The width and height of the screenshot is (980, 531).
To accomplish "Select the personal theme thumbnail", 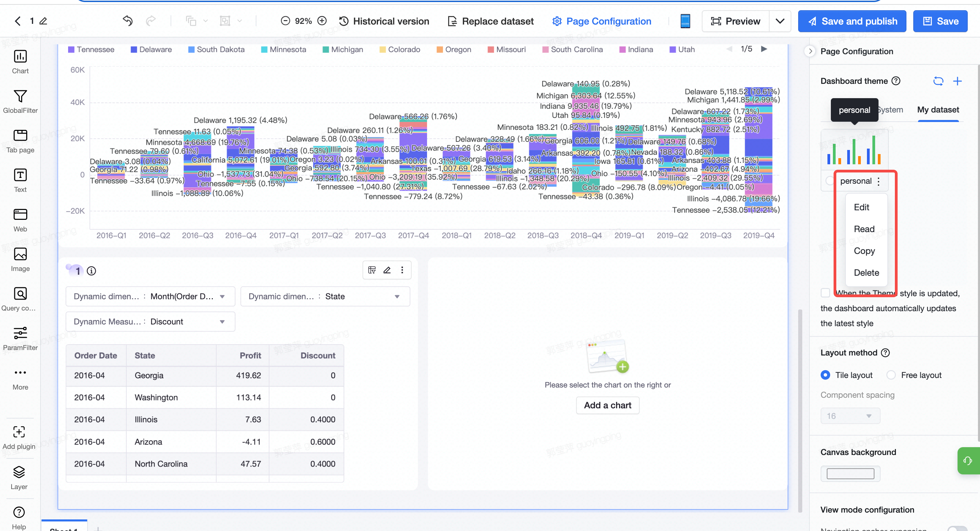I will tap(854, 150).
